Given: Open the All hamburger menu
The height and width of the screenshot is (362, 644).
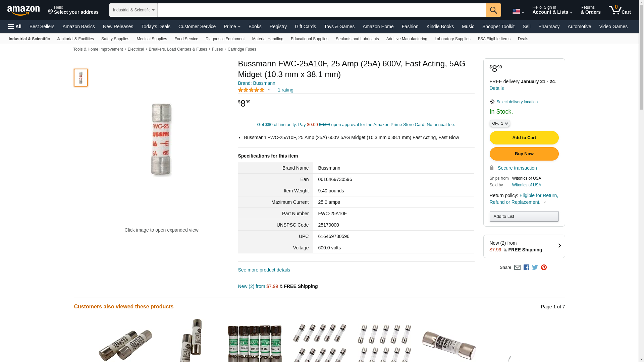Looking at the screenshot, I should 15,26.
